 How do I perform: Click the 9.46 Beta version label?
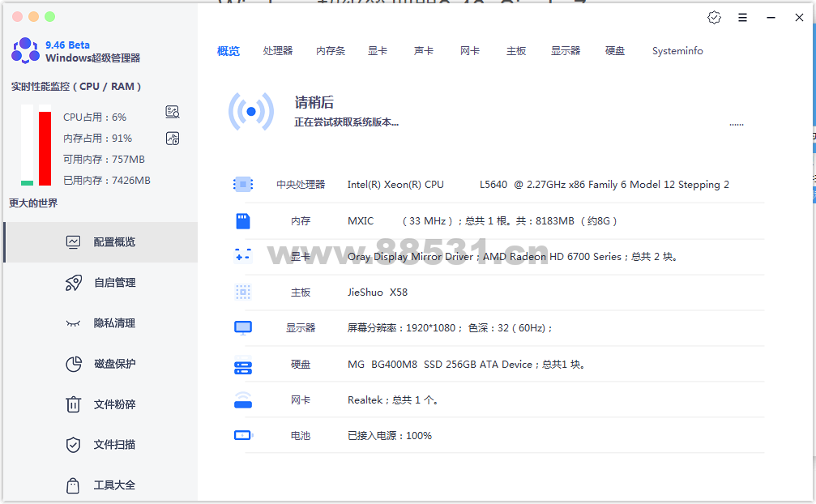coord(67,45)
